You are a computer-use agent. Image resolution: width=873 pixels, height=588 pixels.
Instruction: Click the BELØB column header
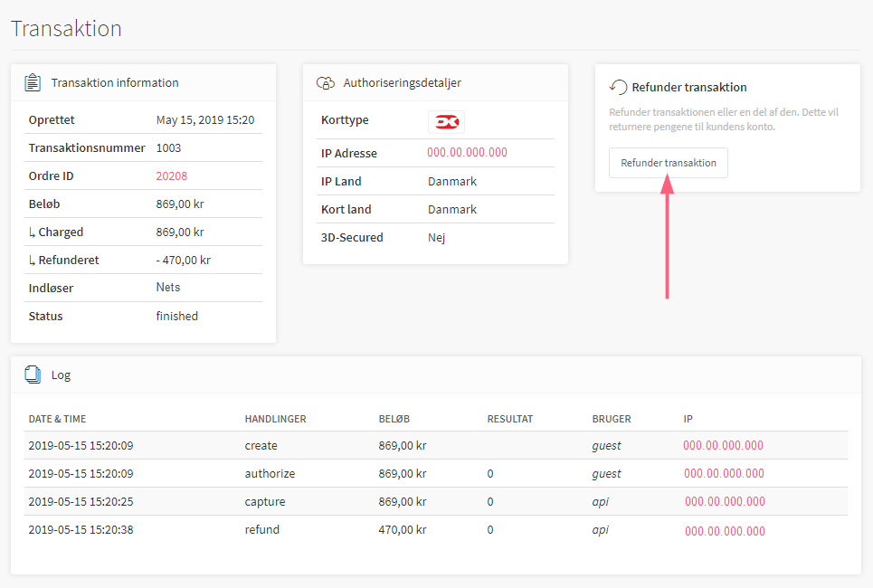[x=394, y=419]
